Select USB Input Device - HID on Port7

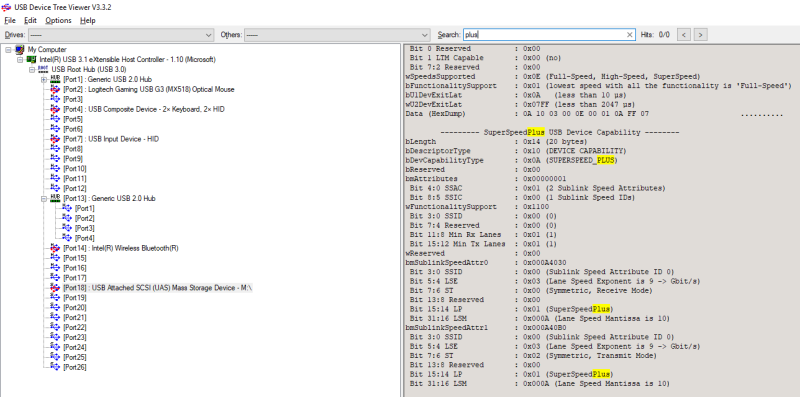[x=111, y=139]
